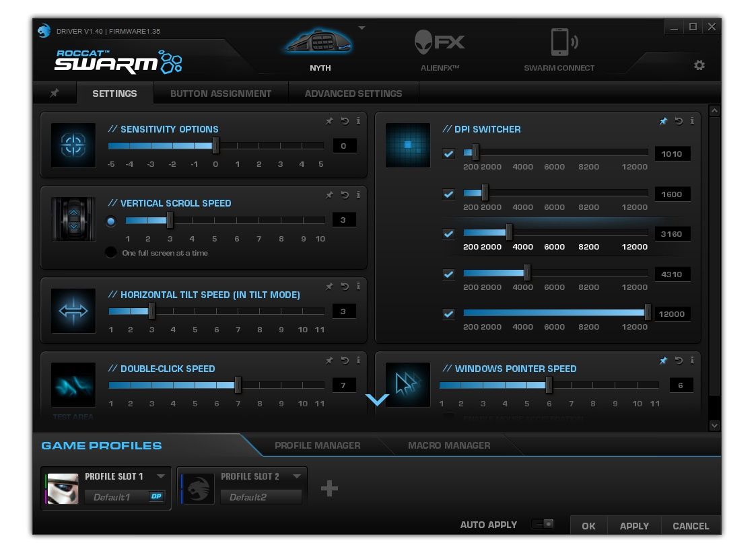The height and width of the screenshot is (557, 756).
Task: Switch to Button Assignment tab
Action: [221, 94]
